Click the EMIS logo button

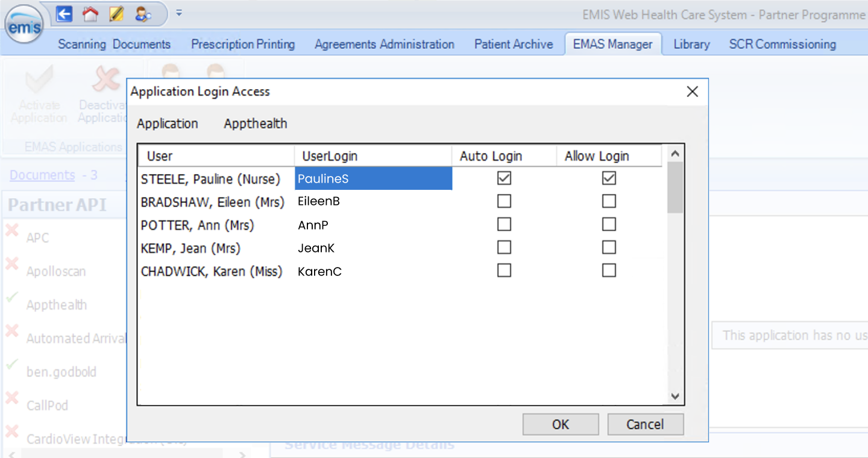24,24
